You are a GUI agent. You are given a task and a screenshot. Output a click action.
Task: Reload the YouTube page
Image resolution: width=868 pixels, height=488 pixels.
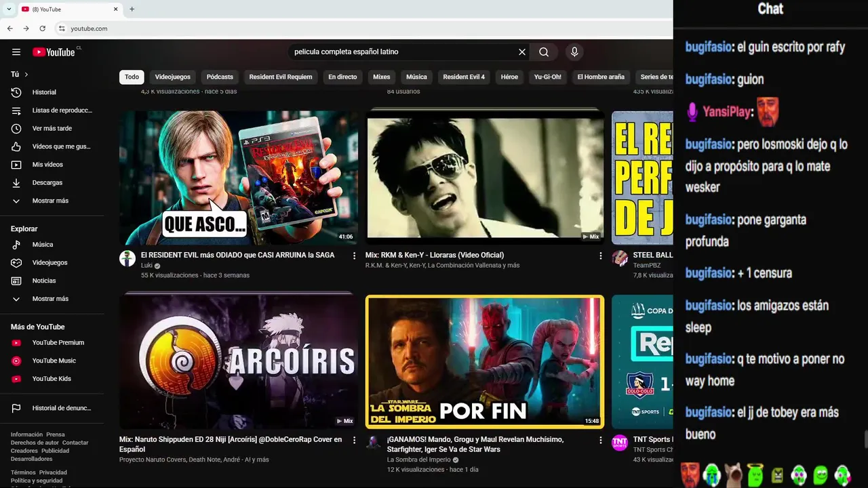(x=43, y=28)
